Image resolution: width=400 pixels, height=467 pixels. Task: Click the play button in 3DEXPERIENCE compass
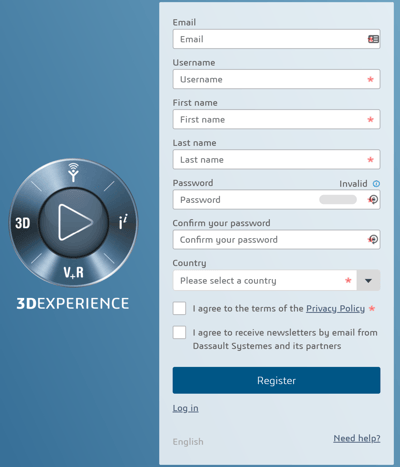[x=74, y=222]
